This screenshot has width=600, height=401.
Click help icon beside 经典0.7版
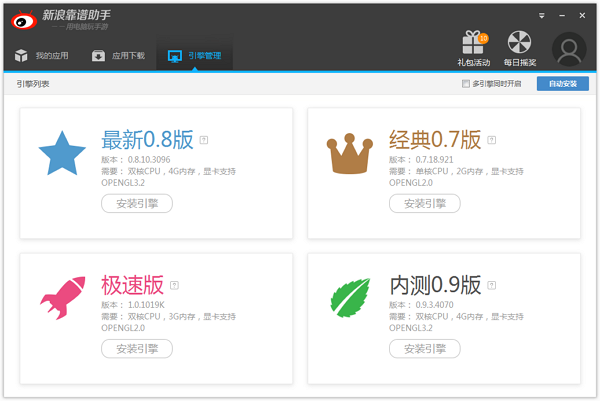click(491, 140)
